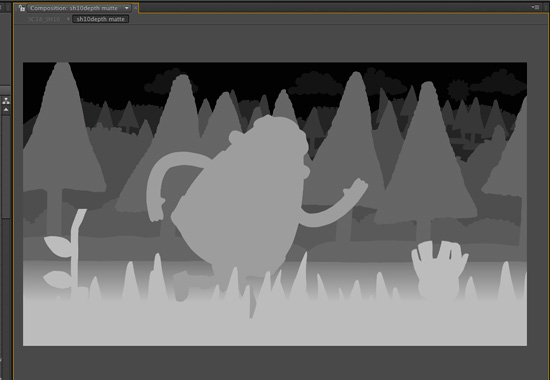The height and width of the screenshot is (380, 550).
Task: Navigate to SC18_SH10 parent comp breadcrumb
Action: (44, 19)
